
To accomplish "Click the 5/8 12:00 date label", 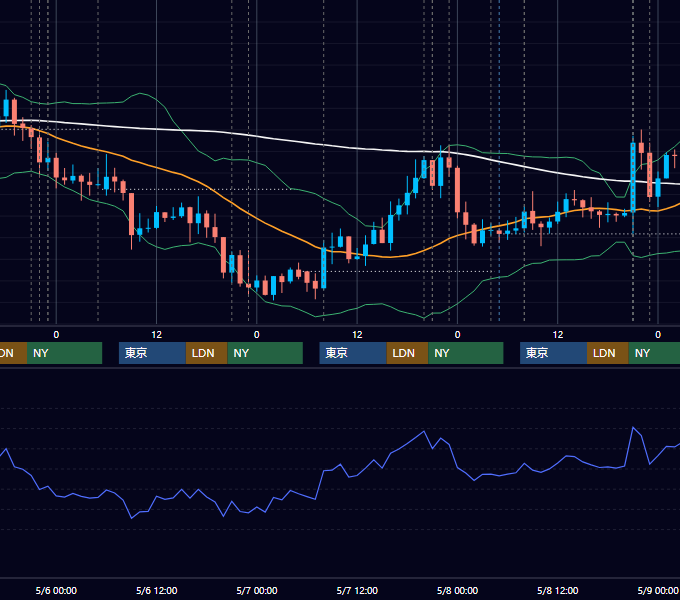I will (557, 590).
